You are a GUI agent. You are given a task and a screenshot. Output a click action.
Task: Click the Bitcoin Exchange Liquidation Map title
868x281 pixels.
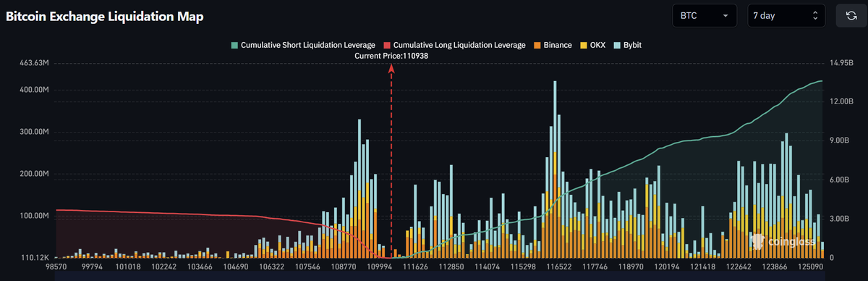[105, 16]
